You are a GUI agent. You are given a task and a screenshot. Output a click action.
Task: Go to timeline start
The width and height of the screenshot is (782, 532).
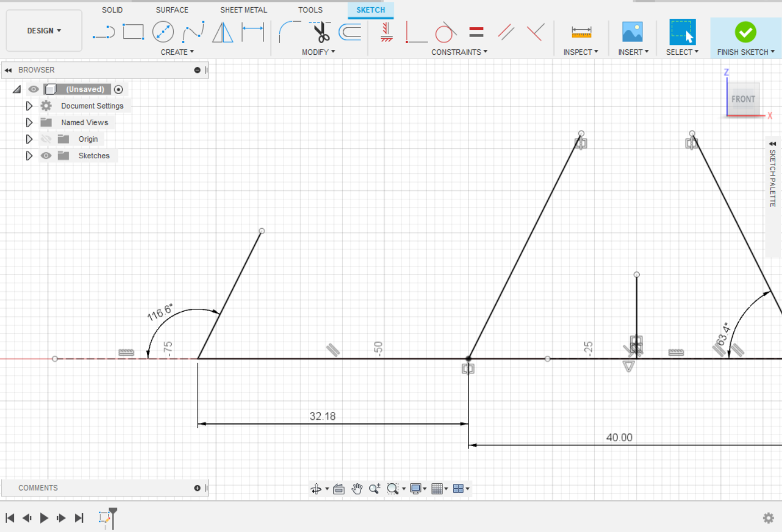10,518
